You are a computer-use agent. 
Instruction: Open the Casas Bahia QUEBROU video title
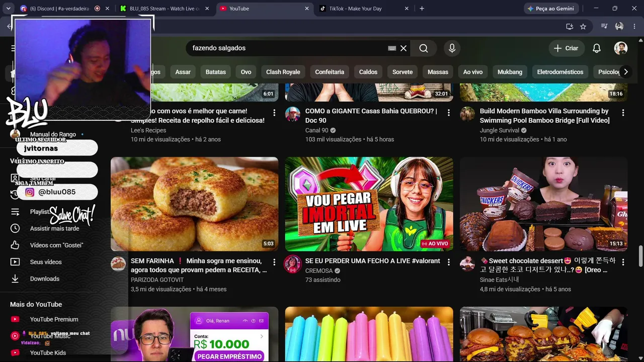[371, 116]
